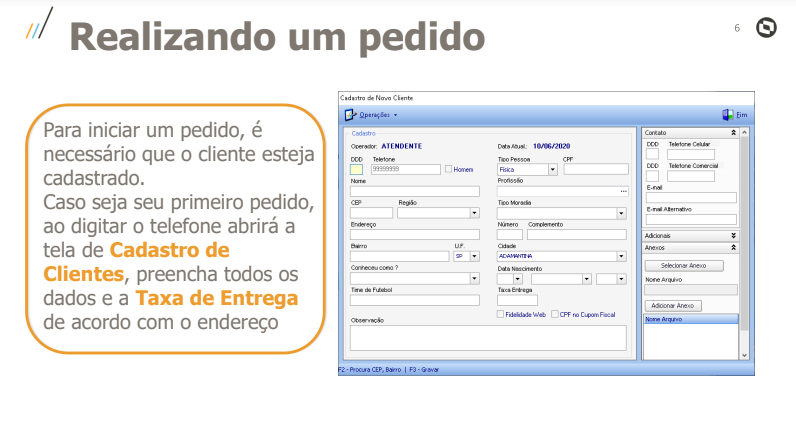The width and height of the screenshot is (796, 445).
Task: Click the Complemento input field
Action: 577,234
